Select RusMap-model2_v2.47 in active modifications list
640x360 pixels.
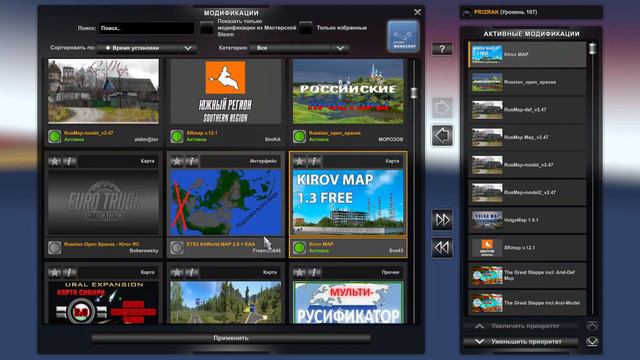527,192
